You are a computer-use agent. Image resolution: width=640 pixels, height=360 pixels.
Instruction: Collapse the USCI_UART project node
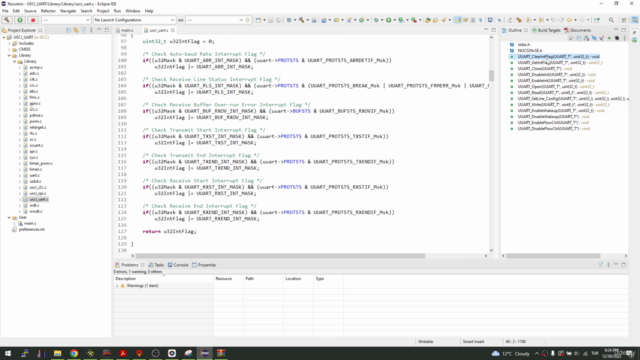point(4,37)
